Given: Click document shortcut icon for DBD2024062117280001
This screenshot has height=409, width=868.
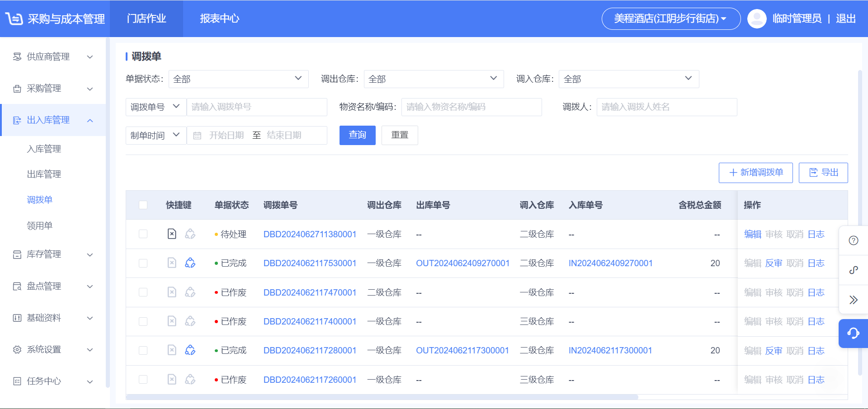Looking at the screenshot, I should [172, 350].
